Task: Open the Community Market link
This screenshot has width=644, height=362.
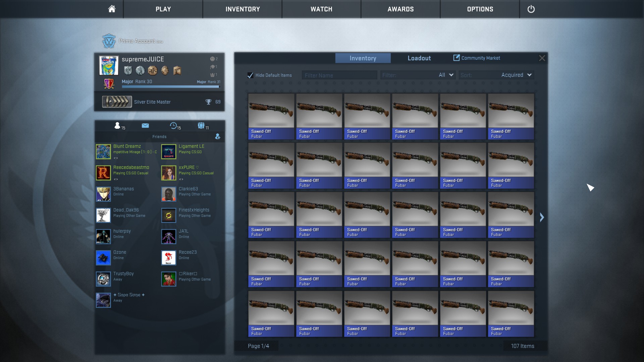Action: click(x=477, y=58)
